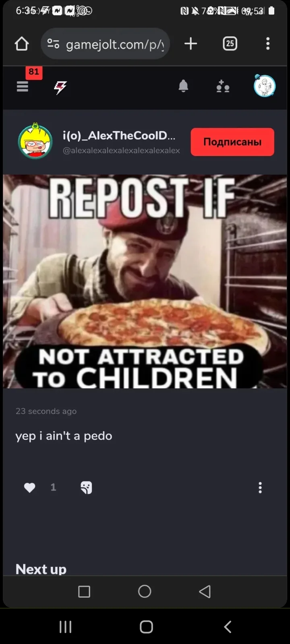Place a sticker on the post
The image size is (290, 644).
(x=86, y=487)
